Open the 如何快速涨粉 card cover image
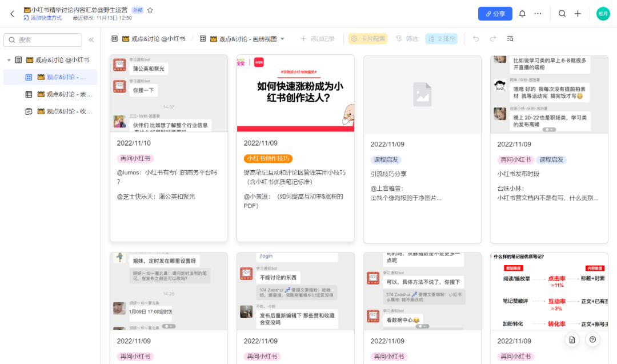617x364 pixels. click(295, 94)
